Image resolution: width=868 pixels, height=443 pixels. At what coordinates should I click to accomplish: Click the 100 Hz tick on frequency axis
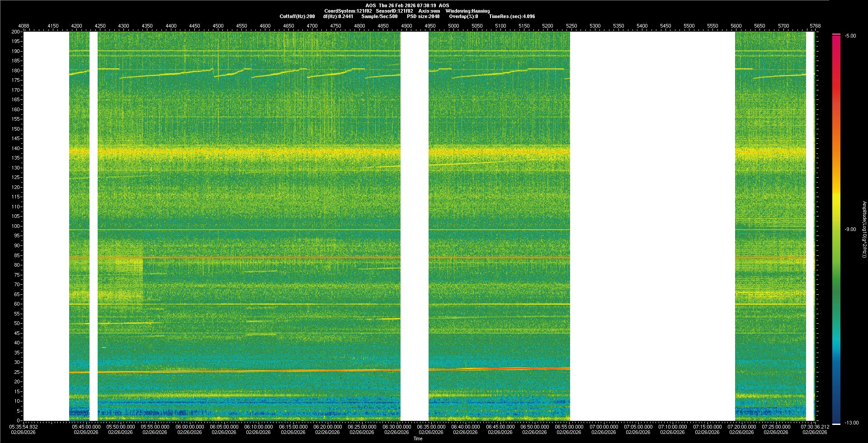(15, 226)
